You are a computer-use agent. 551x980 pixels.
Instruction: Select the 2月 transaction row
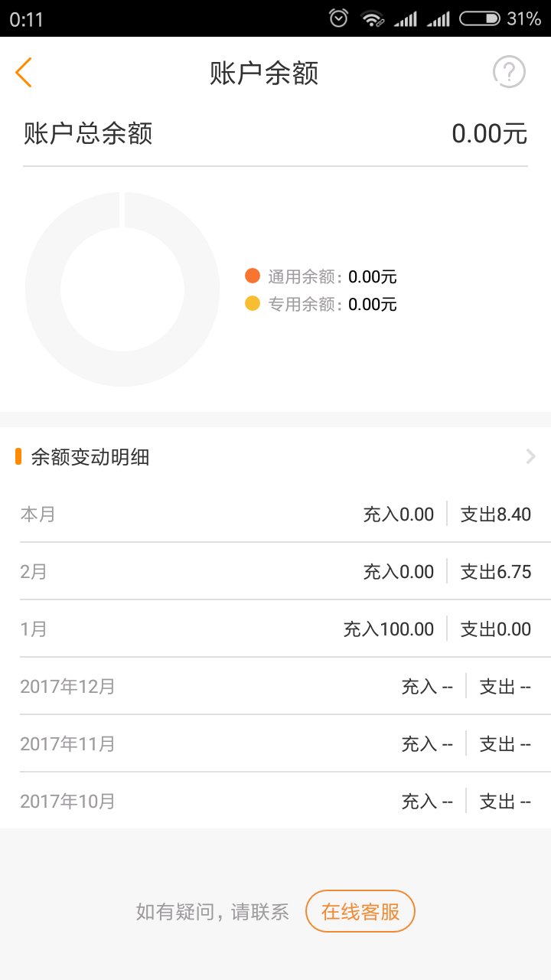click(275, 571)
